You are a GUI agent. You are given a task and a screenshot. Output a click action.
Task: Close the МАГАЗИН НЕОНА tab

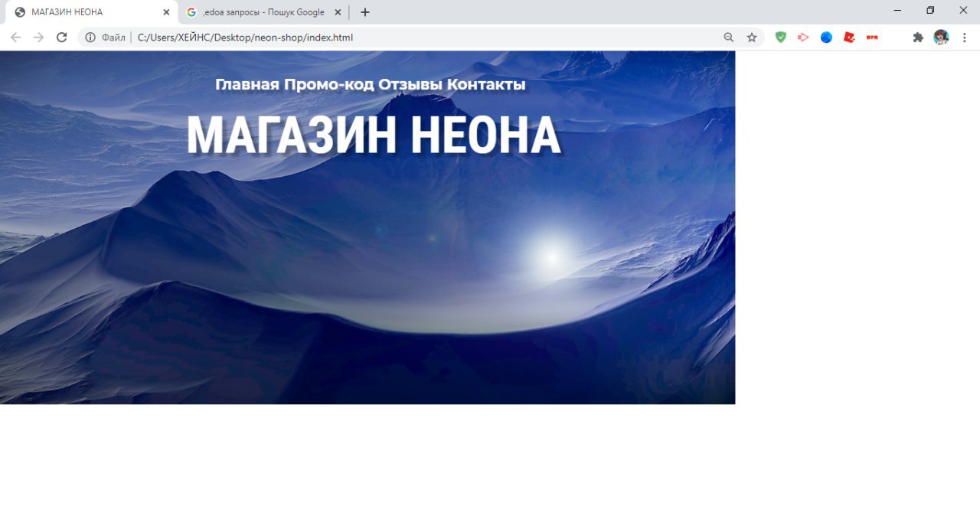coord(166,12)
